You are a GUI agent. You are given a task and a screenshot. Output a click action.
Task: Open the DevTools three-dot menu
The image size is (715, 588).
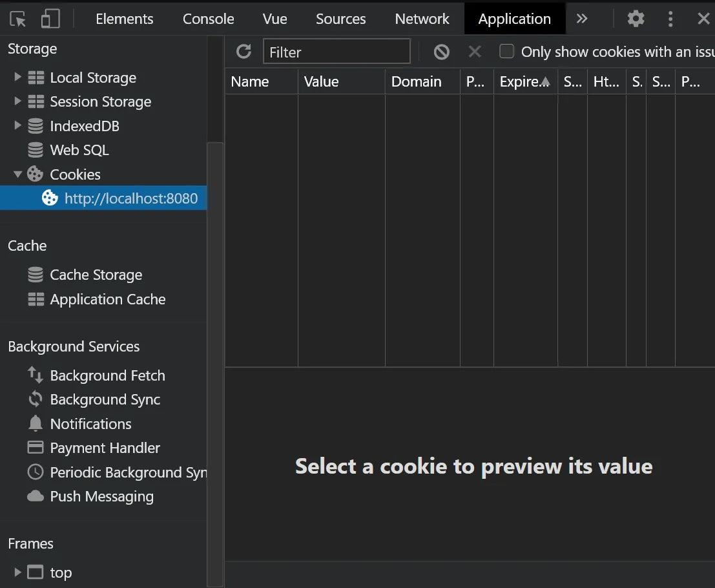click(x=670, y=19)
